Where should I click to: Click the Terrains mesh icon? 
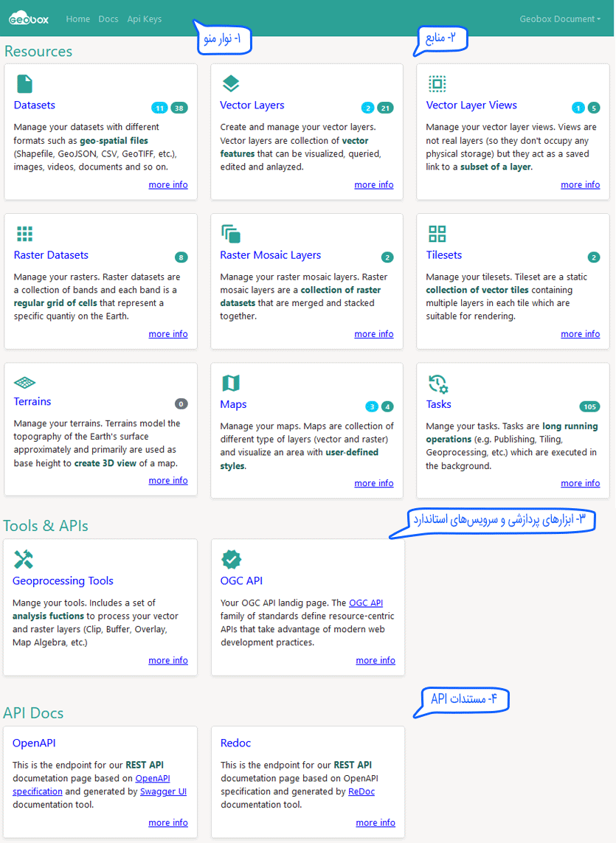(x=24, y=383)
